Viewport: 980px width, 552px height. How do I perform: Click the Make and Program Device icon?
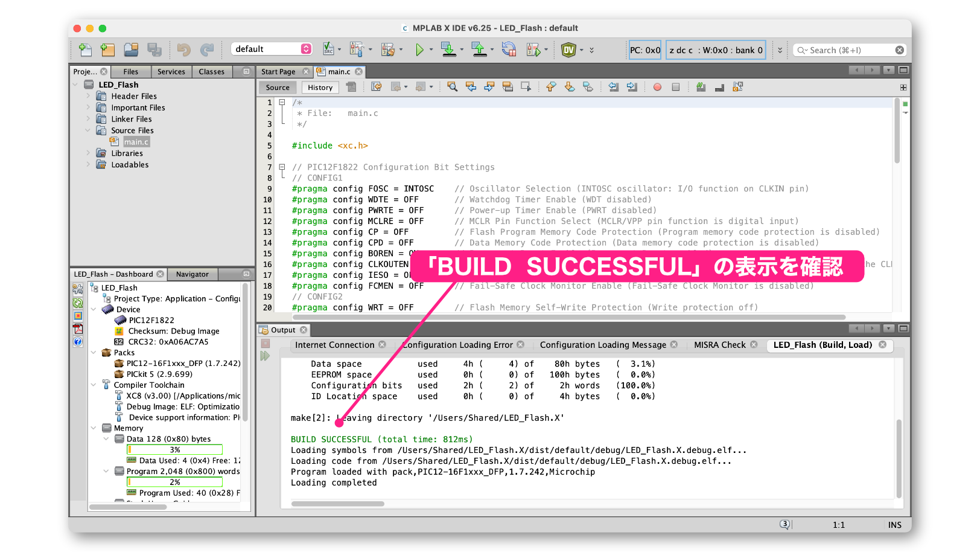448,50
